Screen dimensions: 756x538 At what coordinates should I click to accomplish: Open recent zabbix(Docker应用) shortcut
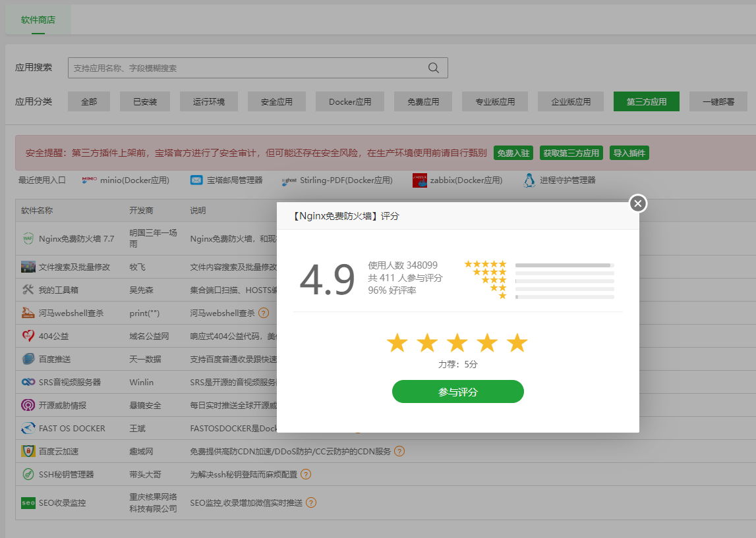tap(457, 180)
